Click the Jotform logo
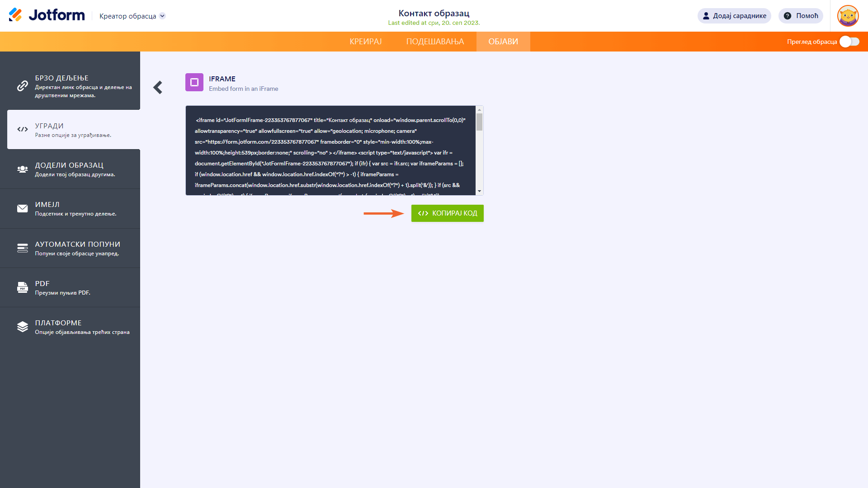The width and height of the screenshot is (868, 488). tap(47, 15)
